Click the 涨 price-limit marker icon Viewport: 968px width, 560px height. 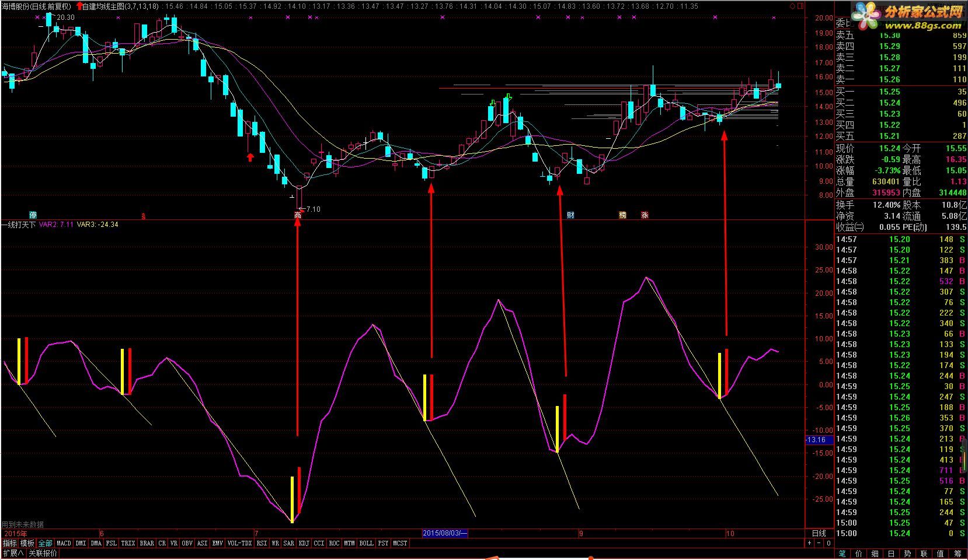click(x=645, y=215)
